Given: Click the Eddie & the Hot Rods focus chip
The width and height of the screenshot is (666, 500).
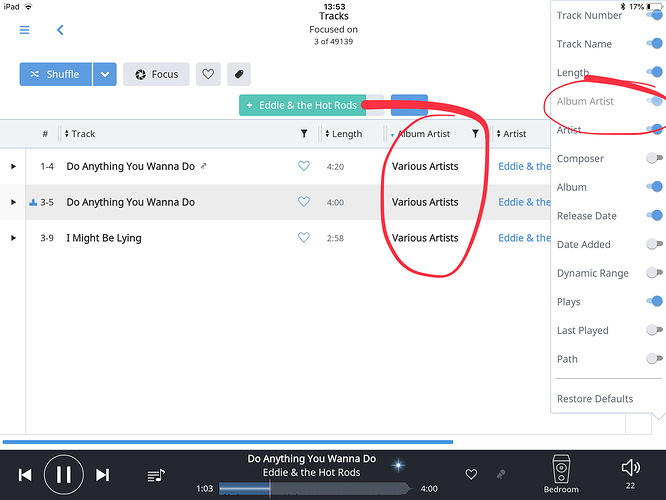Looking at the screenshot, I should (x=302, y=105).
